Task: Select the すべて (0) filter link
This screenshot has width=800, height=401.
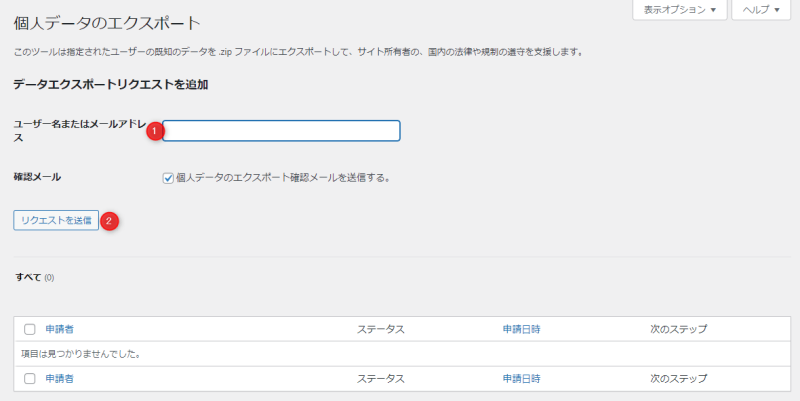Action: (x=28, y=277)
